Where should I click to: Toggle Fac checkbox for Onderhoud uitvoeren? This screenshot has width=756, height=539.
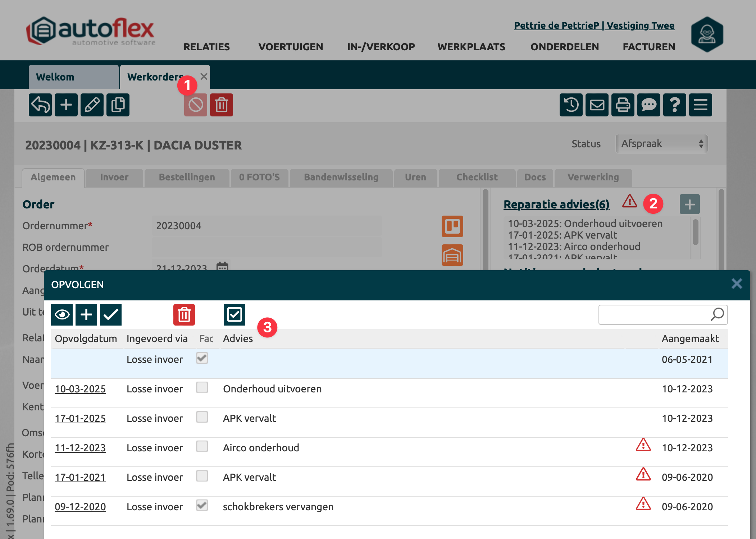coord(202,388)
